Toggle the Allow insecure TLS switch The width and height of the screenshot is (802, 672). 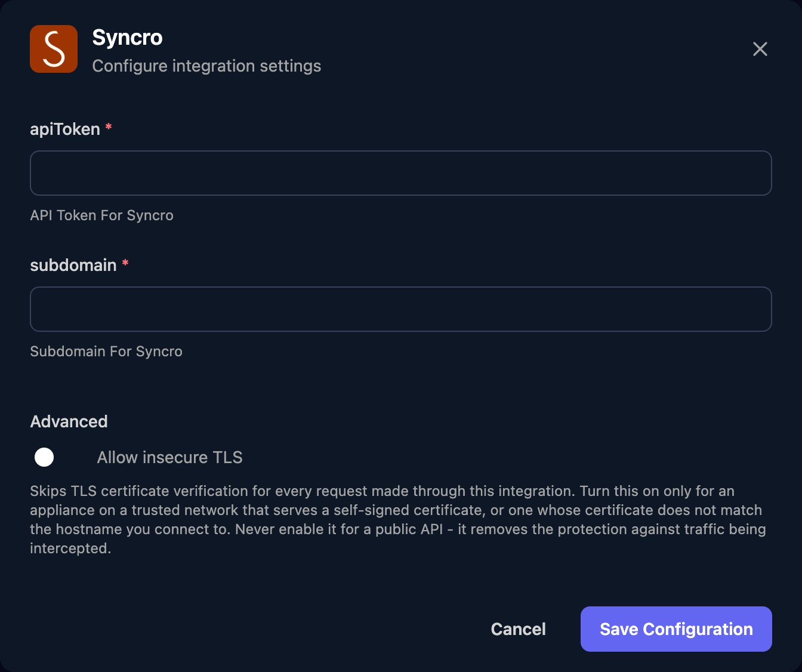[56, 457]
